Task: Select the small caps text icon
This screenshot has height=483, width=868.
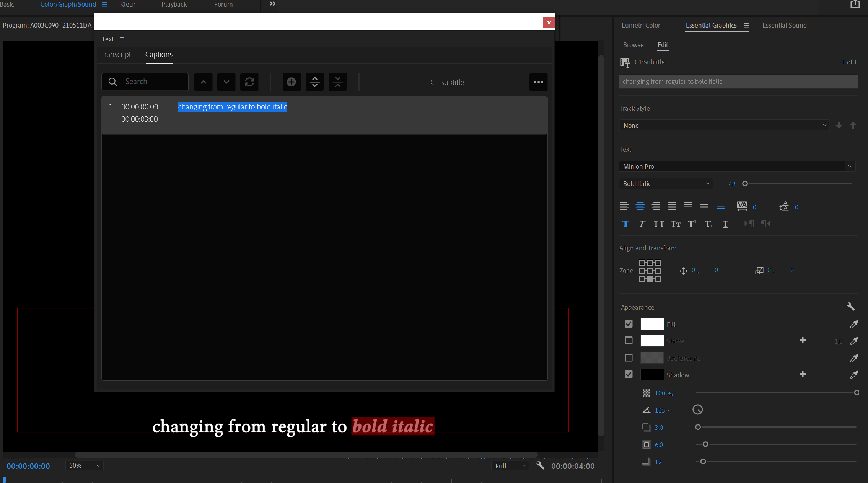Action: pyautogui.click(x=675, y=224)
